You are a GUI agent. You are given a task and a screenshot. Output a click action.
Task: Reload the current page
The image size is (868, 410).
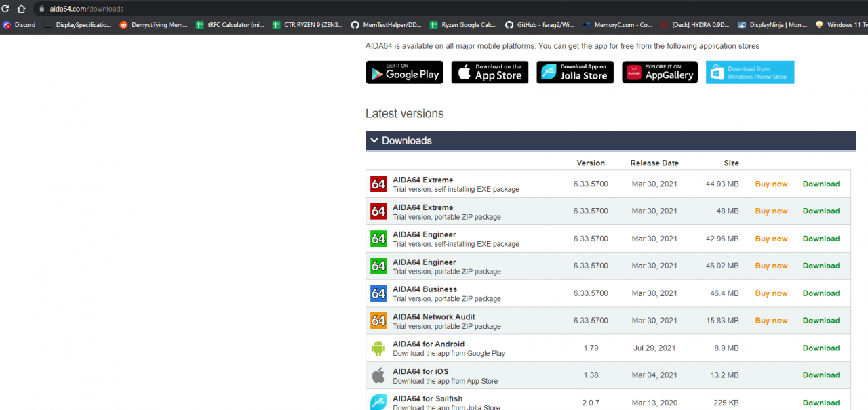[5, 9]
